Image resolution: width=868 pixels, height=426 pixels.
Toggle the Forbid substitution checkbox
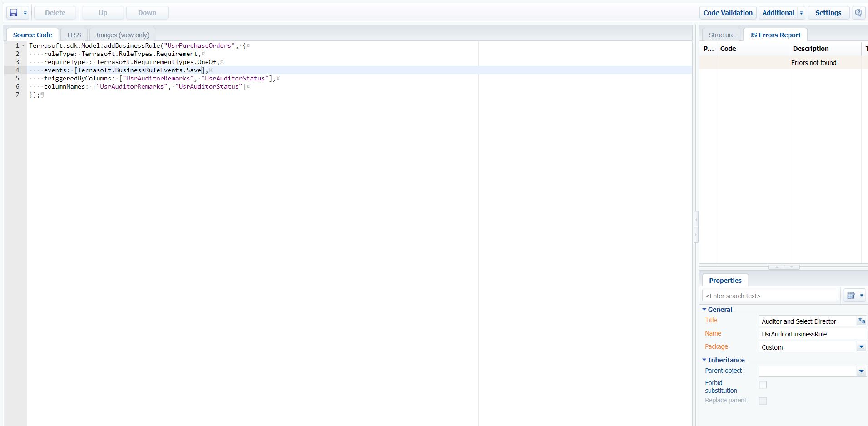(763, 385)
